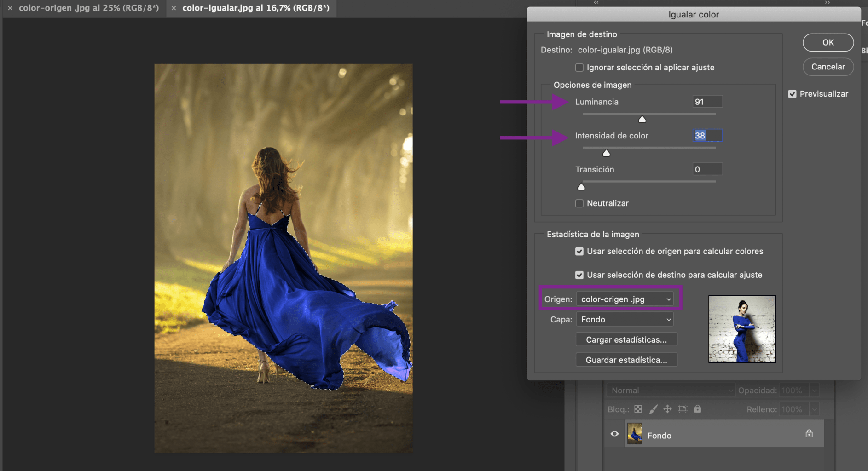The image size is (868, 471).
Task: Click the Fondo layer thumbnail
Action: 635,434
